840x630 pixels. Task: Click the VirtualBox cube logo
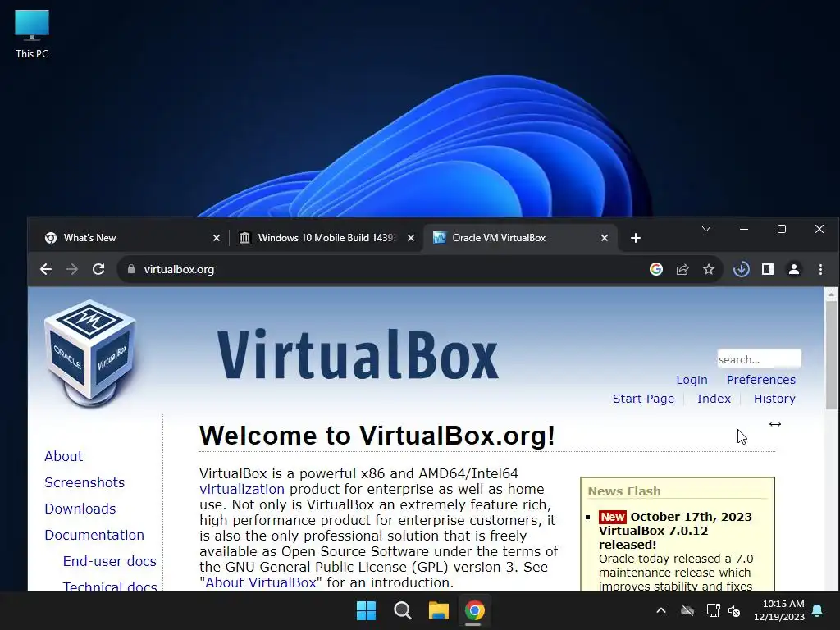[x=90, y=353]
